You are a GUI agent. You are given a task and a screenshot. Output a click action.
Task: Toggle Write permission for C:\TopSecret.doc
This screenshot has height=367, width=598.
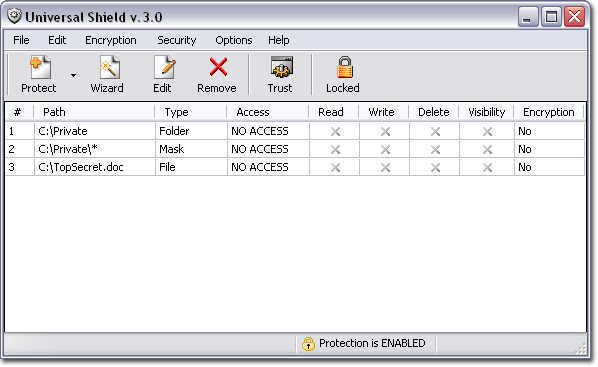pyautogui.click(x=385, y=167)
